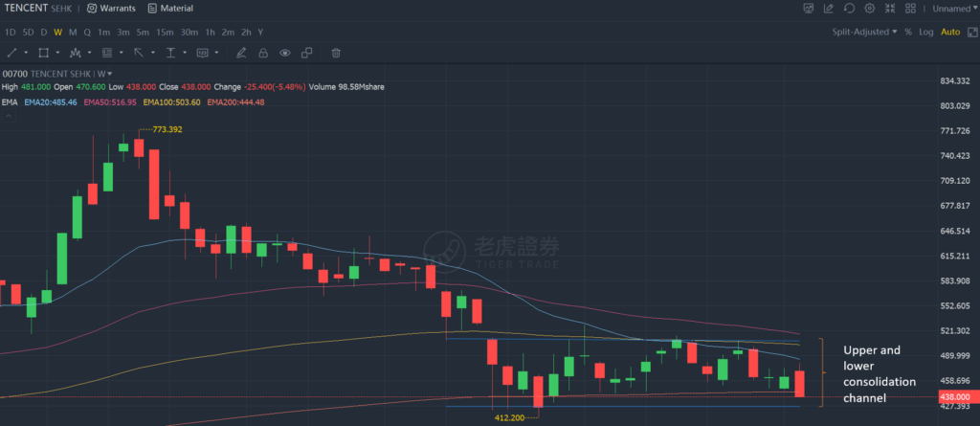Toggle percent scale mode
980x426 pixels.
pyautogui.click(x=908, y=32)
